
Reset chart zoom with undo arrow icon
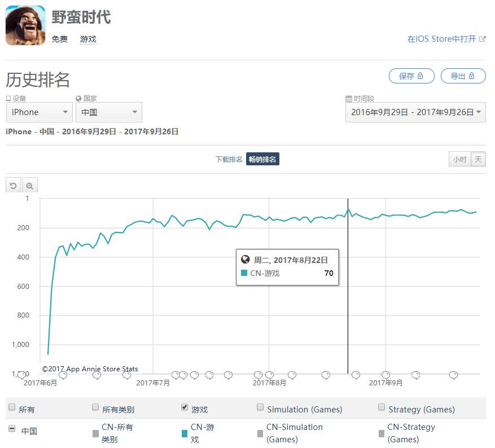(x=13, y=186)
